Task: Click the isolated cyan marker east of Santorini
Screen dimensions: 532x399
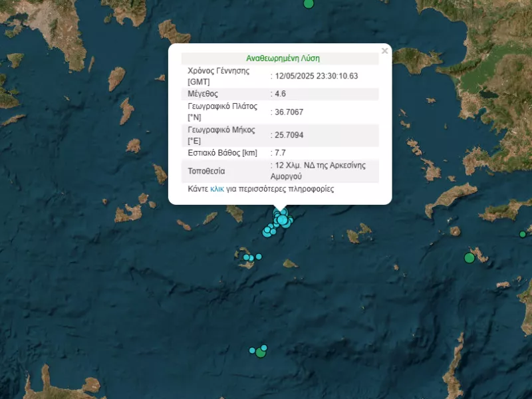Action: coord(259,257)
